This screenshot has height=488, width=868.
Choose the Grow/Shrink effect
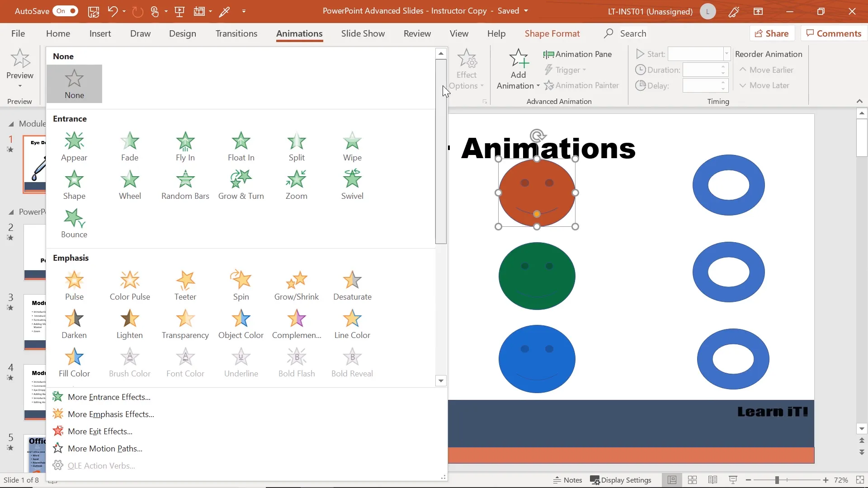(x=297, y=286)
